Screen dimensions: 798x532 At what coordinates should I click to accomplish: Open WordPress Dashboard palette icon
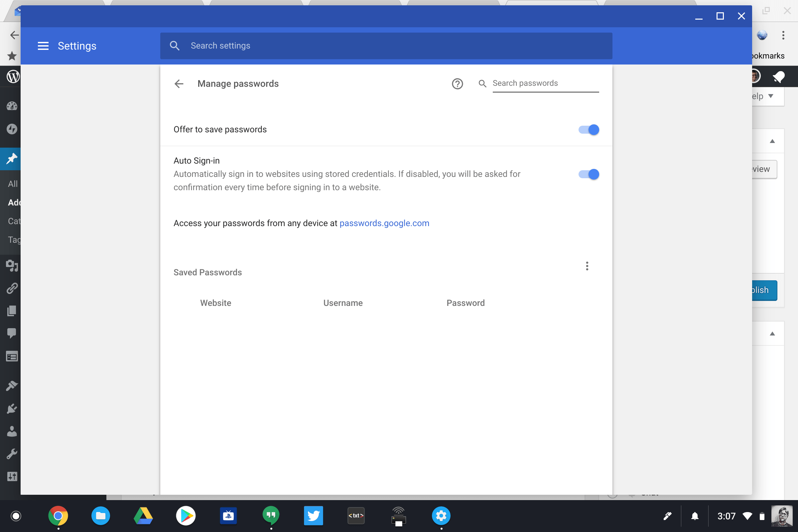click(12, 106)
